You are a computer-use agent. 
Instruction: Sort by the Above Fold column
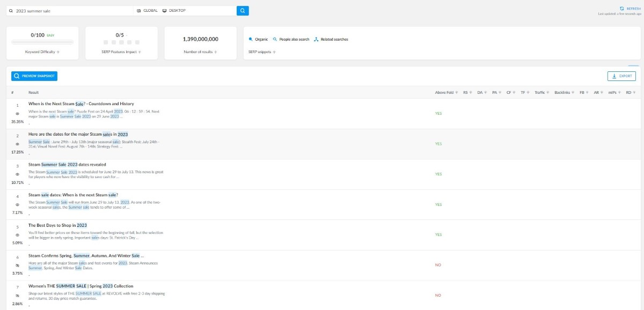click(447, 92)
